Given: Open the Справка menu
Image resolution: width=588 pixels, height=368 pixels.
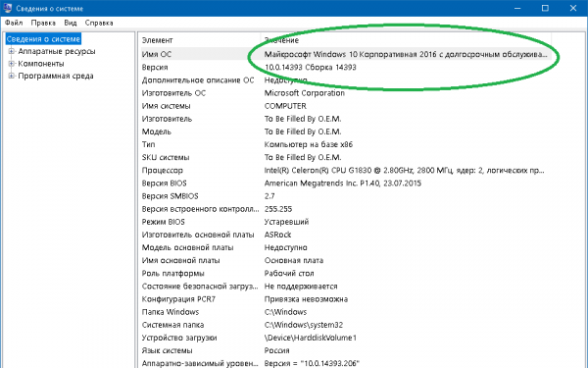Looking at the screenshot, I should (x=99, y=23).
